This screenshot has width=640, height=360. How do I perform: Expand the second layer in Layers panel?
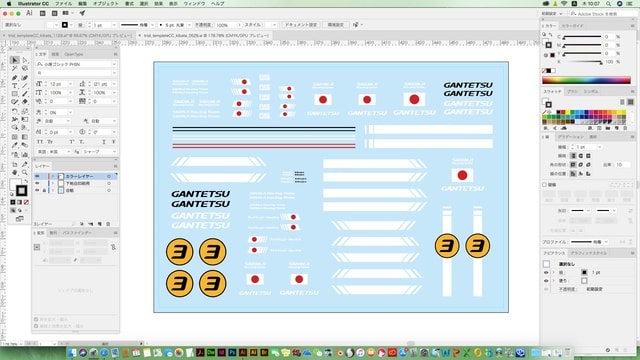click(x=53, y=183)
